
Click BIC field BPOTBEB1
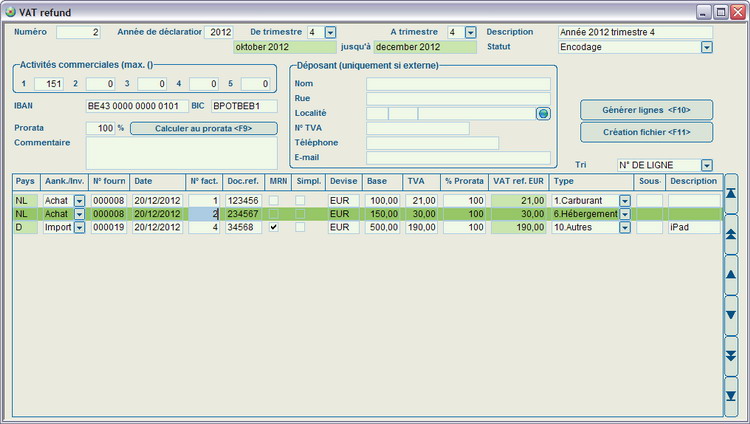[x=244, y=106]
